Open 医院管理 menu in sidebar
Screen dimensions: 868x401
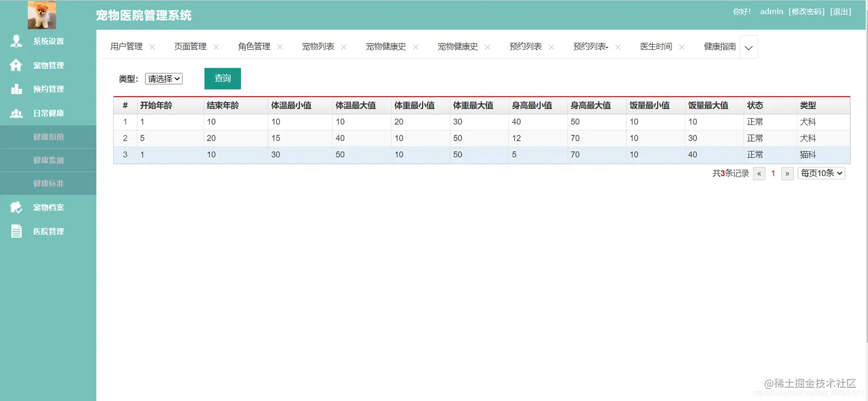click(48, 231)
